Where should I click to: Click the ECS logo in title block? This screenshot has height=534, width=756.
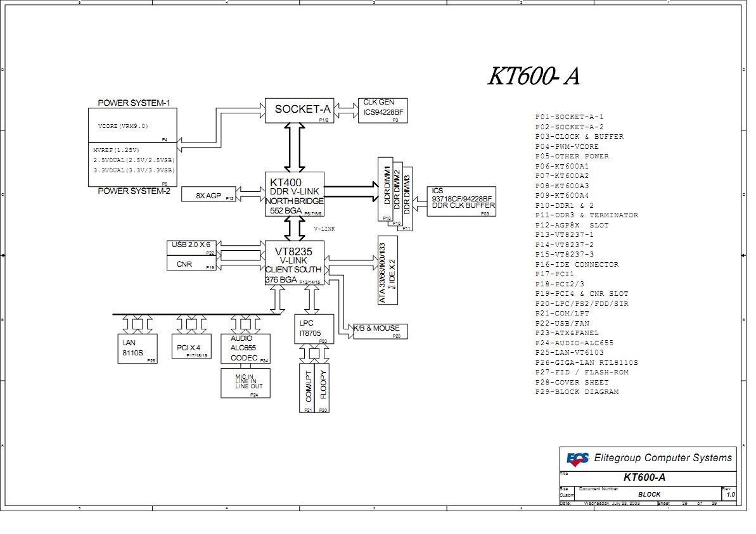coord(577,459)
